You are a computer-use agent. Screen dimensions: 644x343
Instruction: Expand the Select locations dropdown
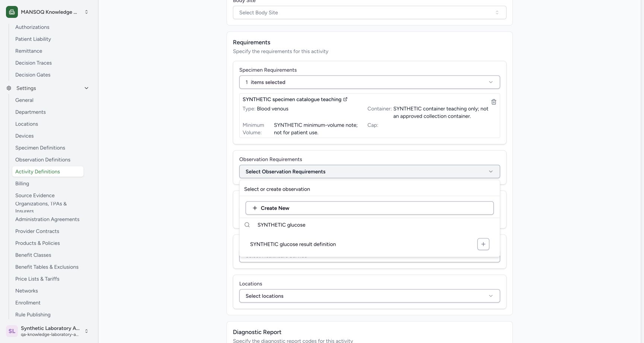[x=369, y=296]
